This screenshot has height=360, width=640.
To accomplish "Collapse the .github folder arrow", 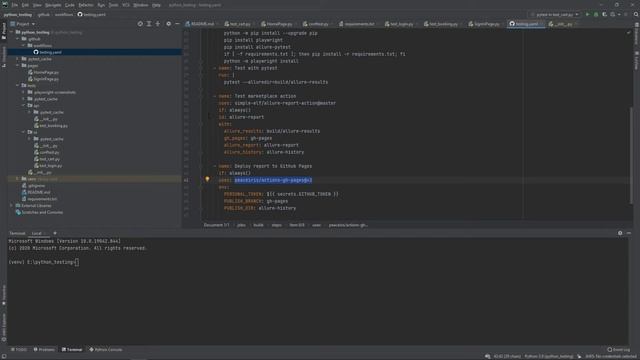I will point(18,39).
